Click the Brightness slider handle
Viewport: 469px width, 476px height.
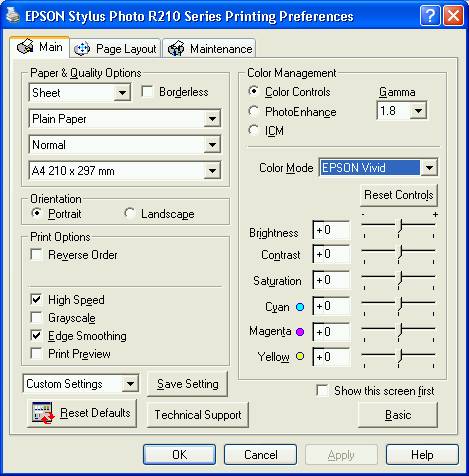(401, 226)
